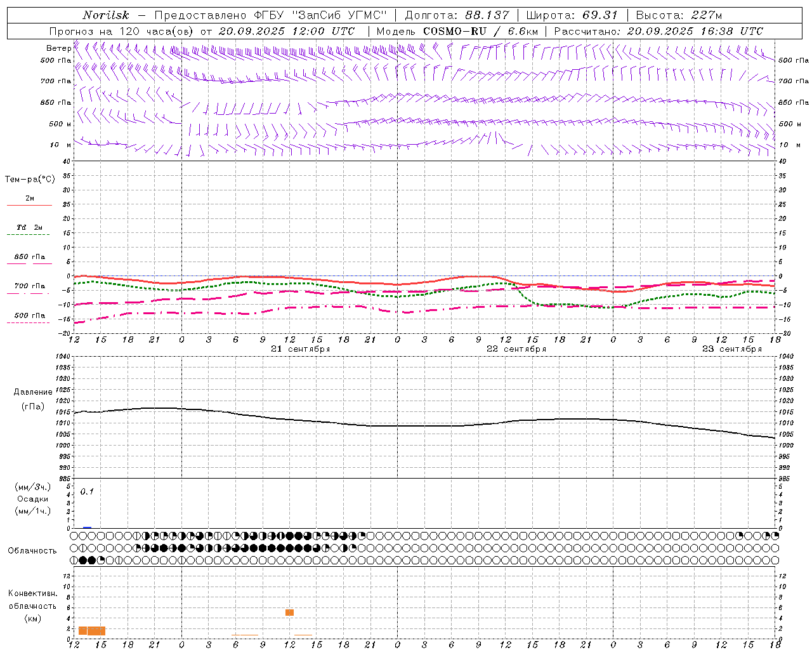Click the "Давление" pressure chart label
The image size is (812, 650).
(x=33, y=392)
